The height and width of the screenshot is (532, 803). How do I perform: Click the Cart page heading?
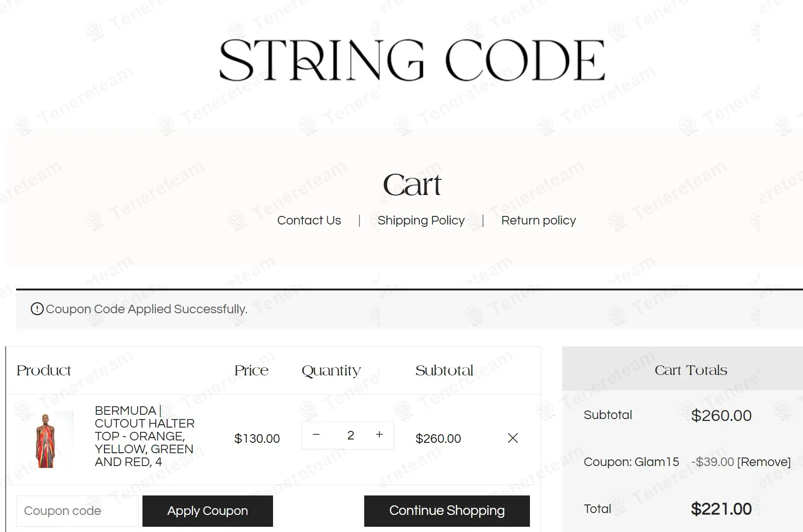pyautogui.click(x=412, y=185)
